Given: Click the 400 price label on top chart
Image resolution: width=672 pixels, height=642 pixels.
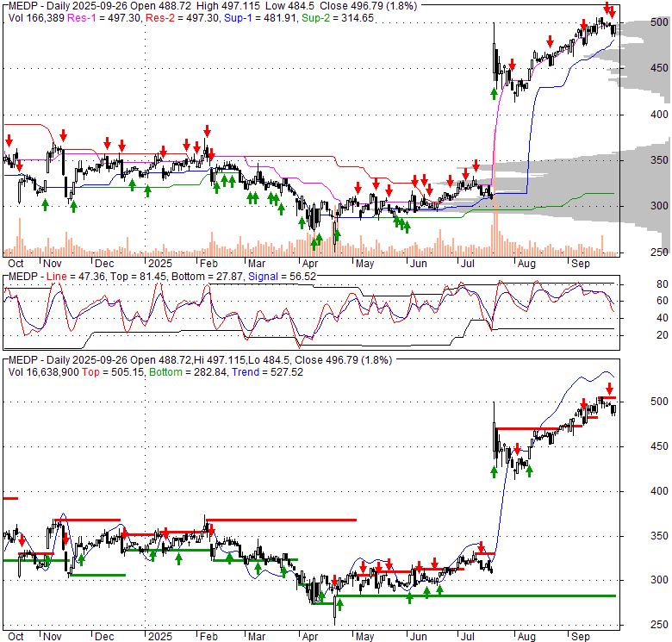Looking at the screenshot, I should pyautogui.click(x=659, y=115).
